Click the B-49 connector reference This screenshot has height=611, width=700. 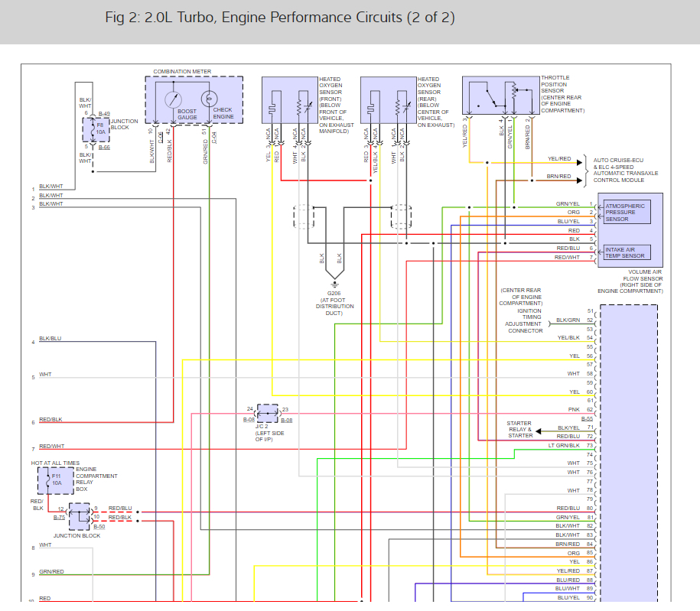(105, 113)
